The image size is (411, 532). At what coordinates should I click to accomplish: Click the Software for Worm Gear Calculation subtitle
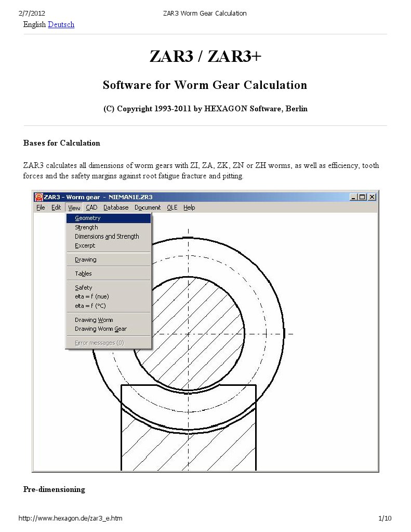[205, 85]
